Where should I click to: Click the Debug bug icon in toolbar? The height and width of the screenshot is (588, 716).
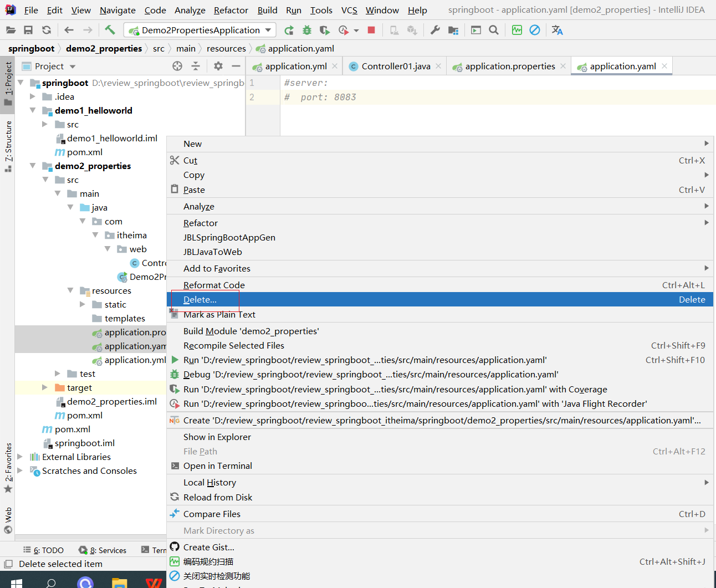(306, 30)
